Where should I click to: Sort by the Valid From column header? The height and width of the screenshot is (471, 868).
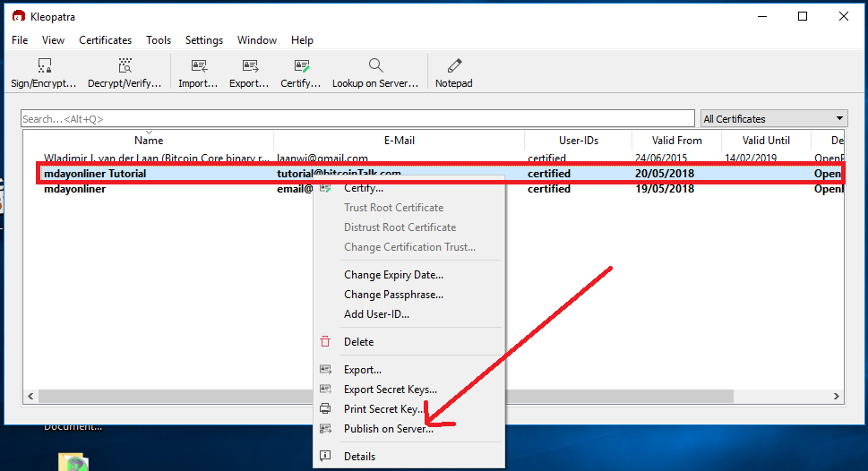(x=676, y=140)
